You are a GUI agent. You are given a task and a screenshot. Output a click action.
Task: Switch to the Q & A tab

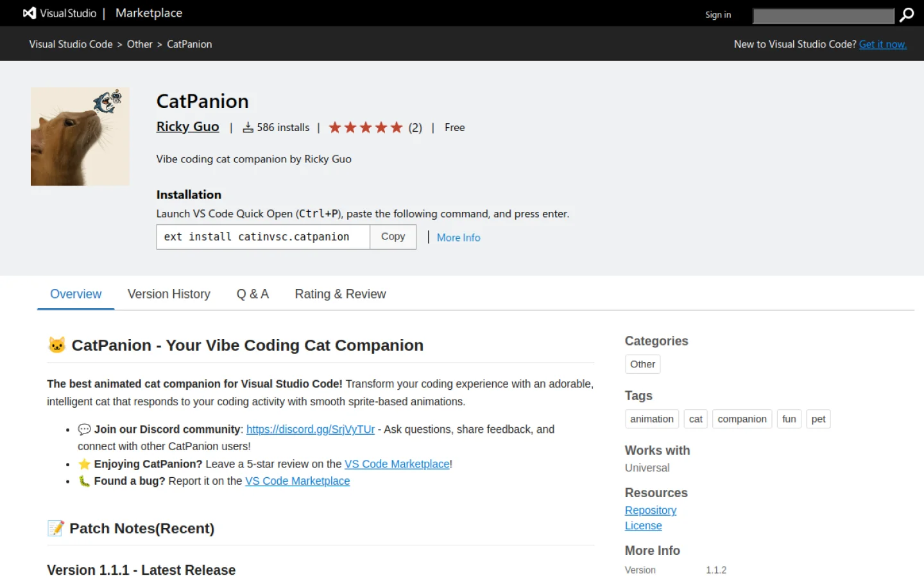(253, 294)
